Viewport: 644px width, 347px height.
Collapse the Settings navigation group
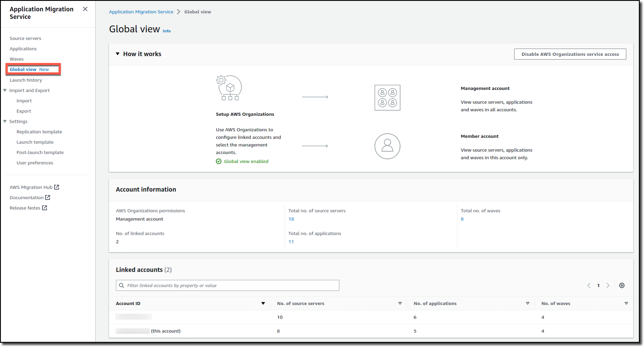point(5,121)
